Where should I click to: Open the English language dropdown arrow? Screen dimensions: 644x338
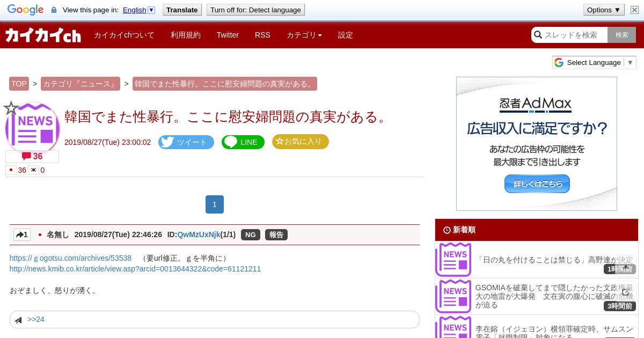[x=151, y=10]
